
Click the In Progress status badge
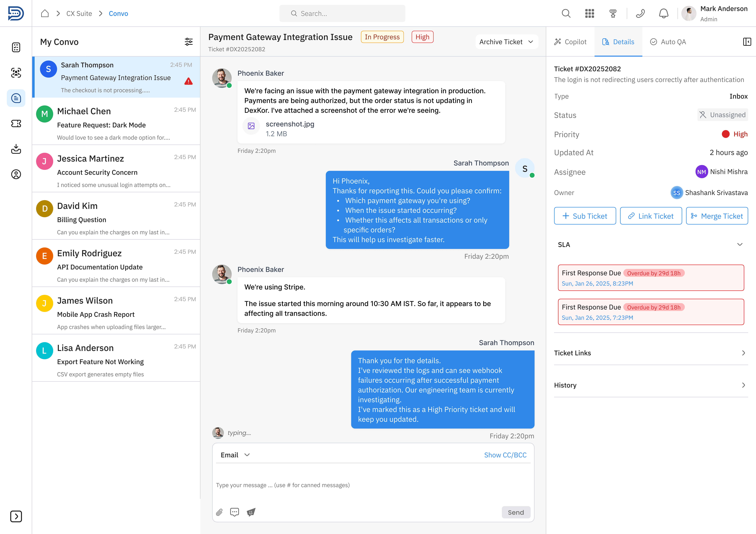tap(382, 37)
